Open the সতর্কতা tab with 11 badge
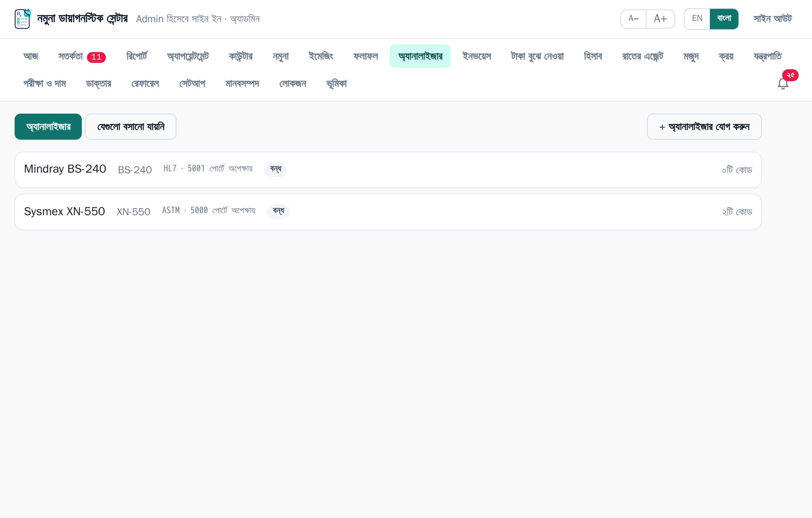 pyautogui.click(x=82, y=56)
